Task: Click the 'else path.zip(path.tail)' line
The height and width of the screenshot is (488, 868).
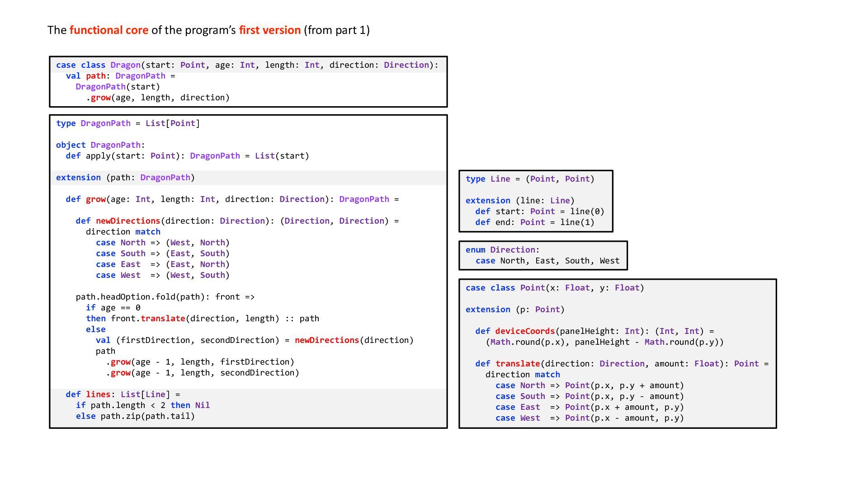Action: click(x=135, y=416)
